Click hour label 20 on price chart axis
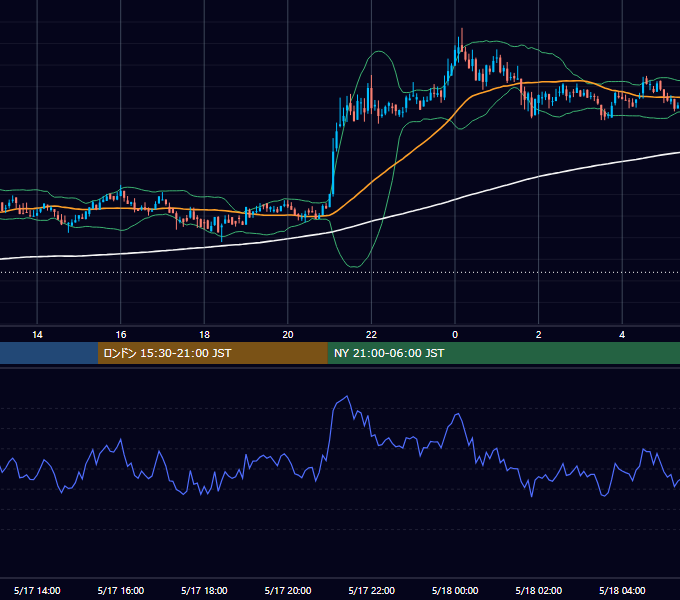The image size is (680, 600). [x=288, y=335]
